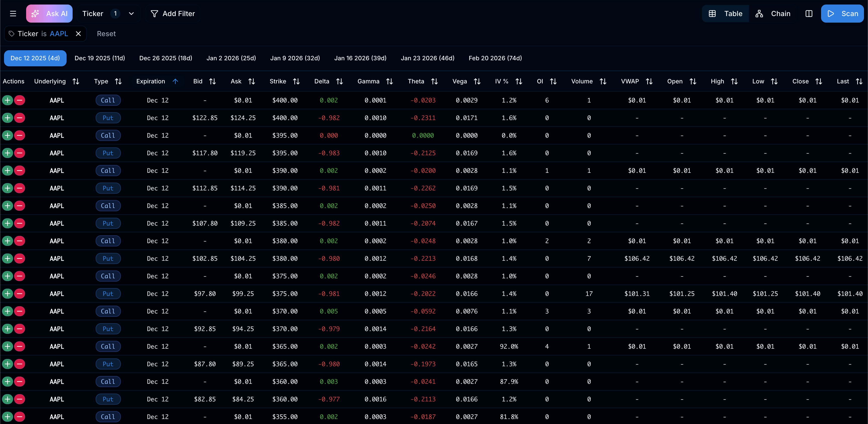Toggle descending sort on the Expiration column
The width and height of the screenshot is (868, 424).
pyautogui.click(x=176, y=81)
